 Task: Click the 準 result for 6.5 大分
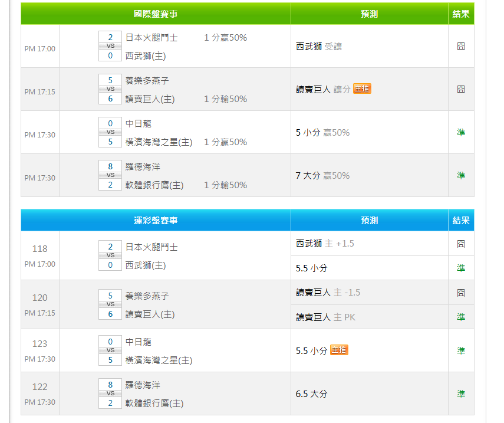pyautogui.click(x=461, y=394)
